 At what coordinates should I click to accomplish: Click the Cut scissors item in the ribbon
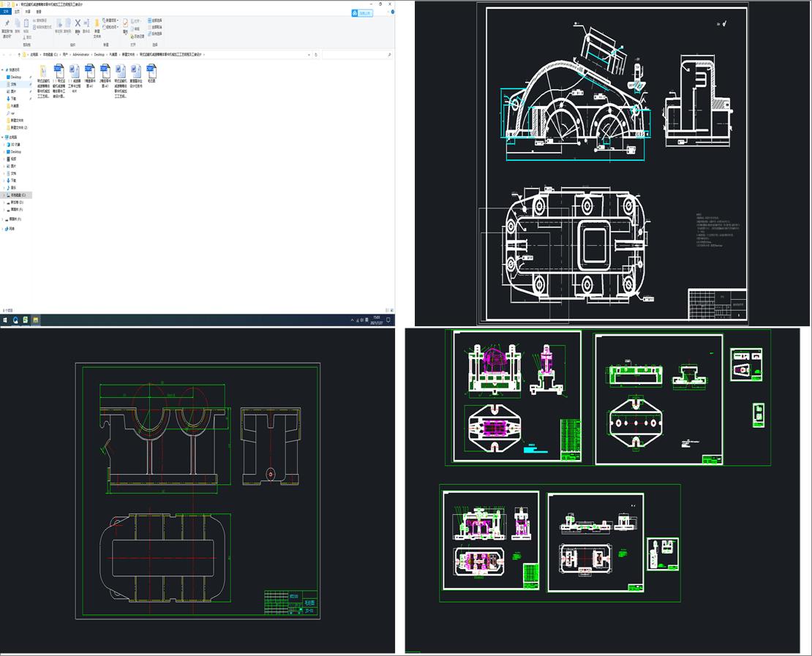point(28,37)
